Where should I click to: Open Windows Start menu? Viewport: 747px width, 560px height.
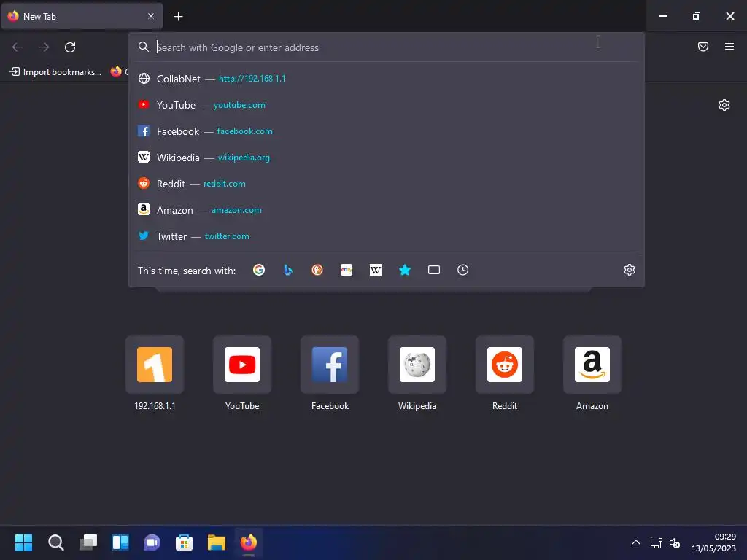click(23, 542)
